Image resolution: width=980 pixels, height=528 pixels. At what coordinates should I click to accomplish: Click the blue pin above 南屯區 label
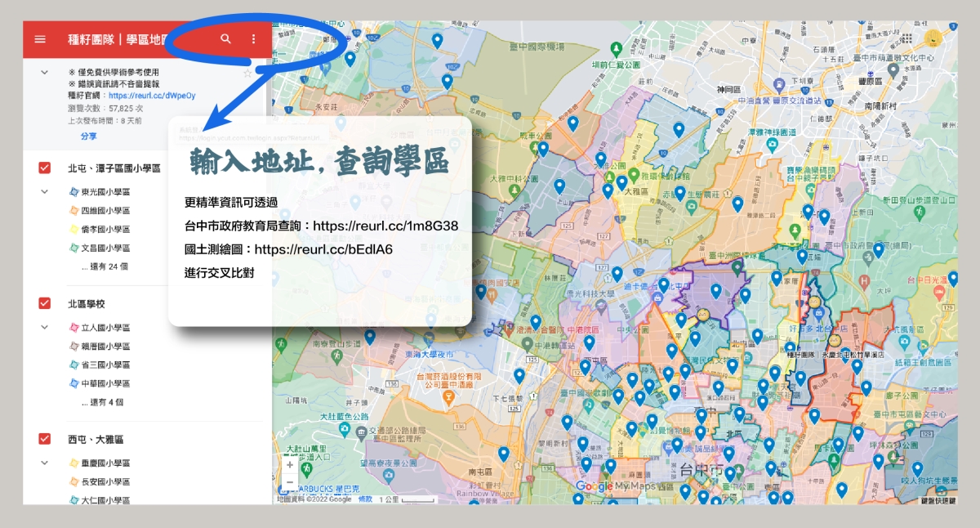pos(503,454)
